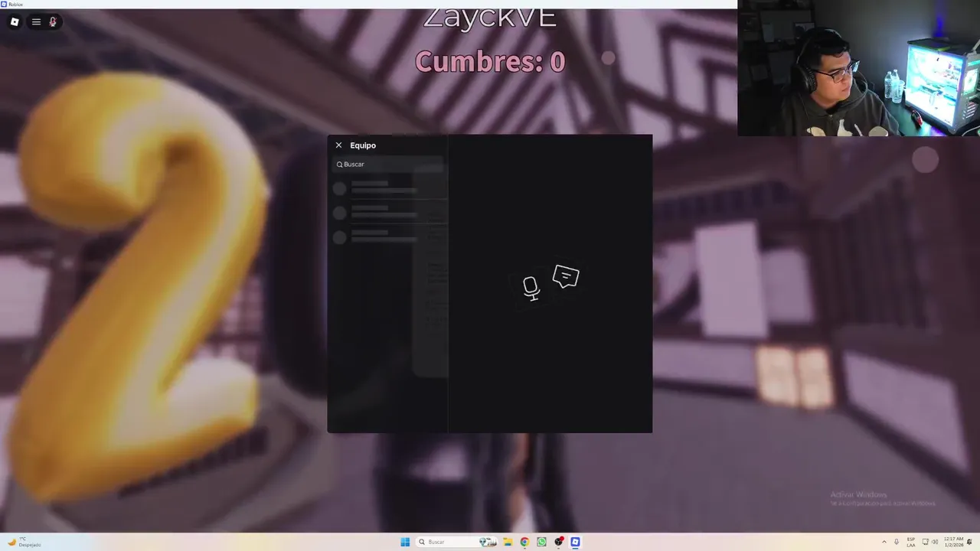Open the hamburger menu in top bar
Image resolution: width=980 pixels, height=551 pixels.
(x=36, y=21)
